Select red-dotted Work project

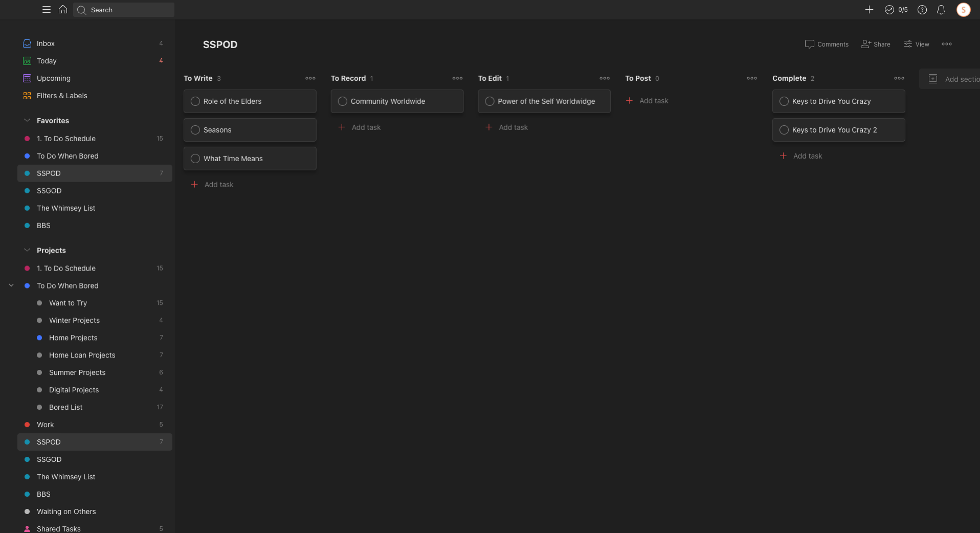pyautogui.click(x=45, y=425)
